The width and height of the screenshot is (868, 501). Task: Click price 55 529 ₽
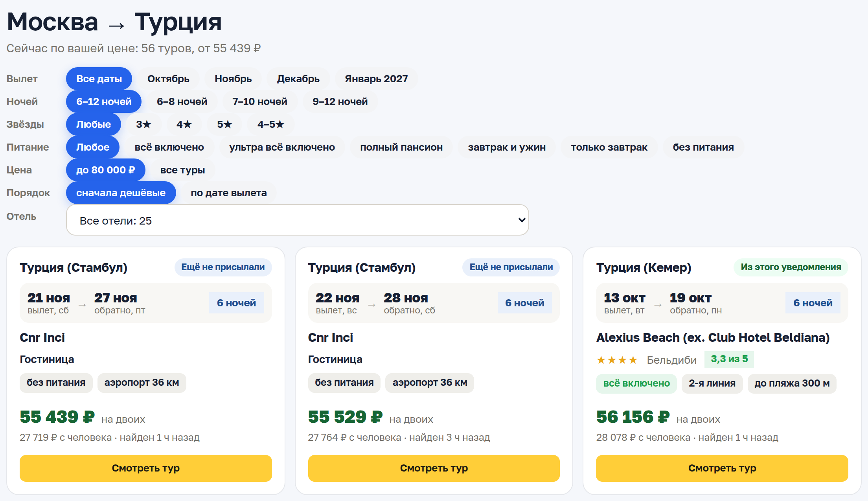(345, 417)
